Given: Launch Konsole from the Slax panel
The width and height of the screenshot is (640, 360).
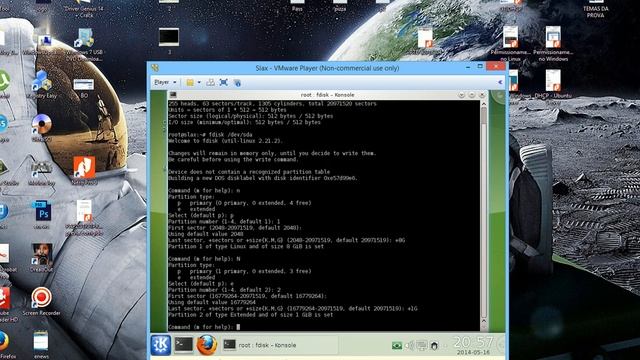Looking at the screenshot, I should point(184,345).
